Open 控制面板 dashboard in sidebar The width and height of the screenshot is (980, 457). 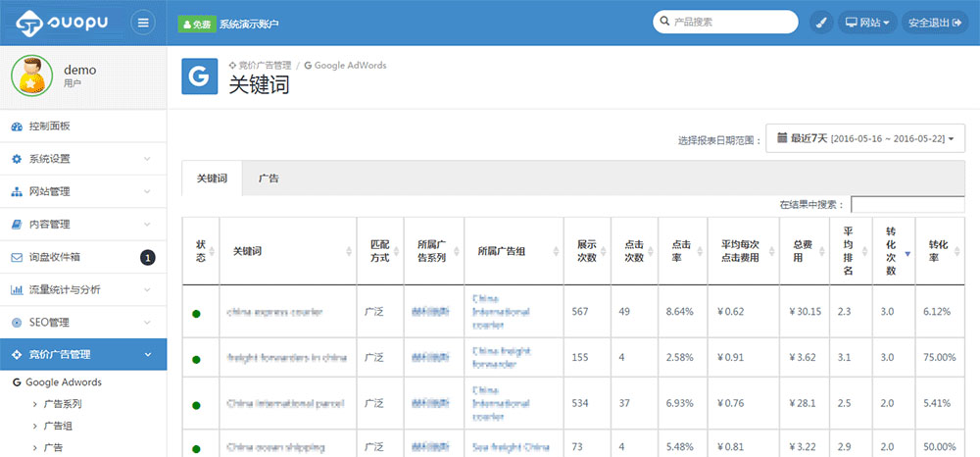49,127
